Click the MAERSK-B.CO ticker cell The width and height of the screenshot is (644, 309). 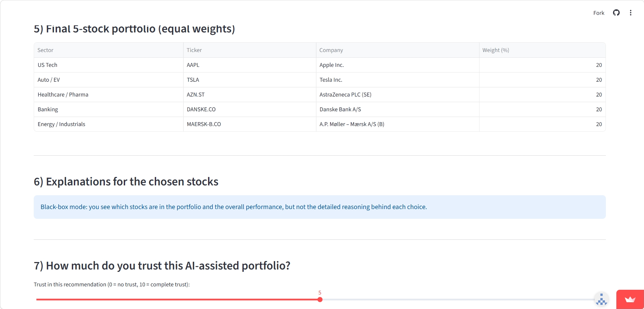250,124
